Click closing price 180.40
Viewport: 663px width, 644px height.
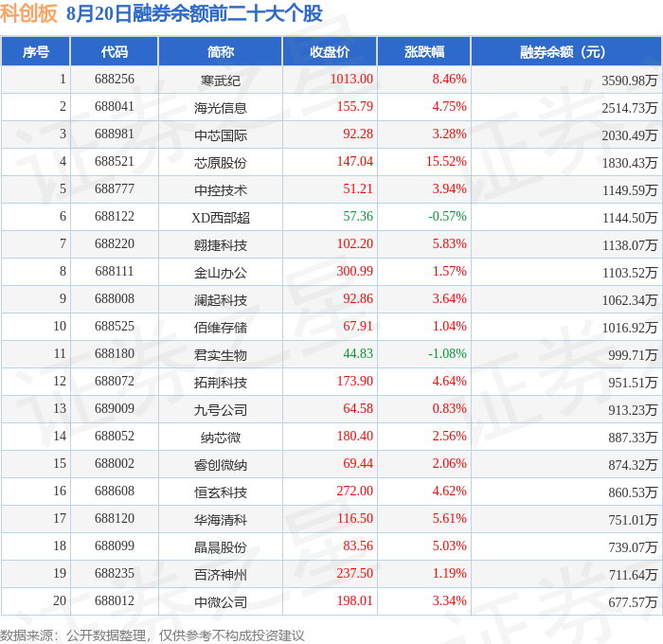tap(355, 437)
